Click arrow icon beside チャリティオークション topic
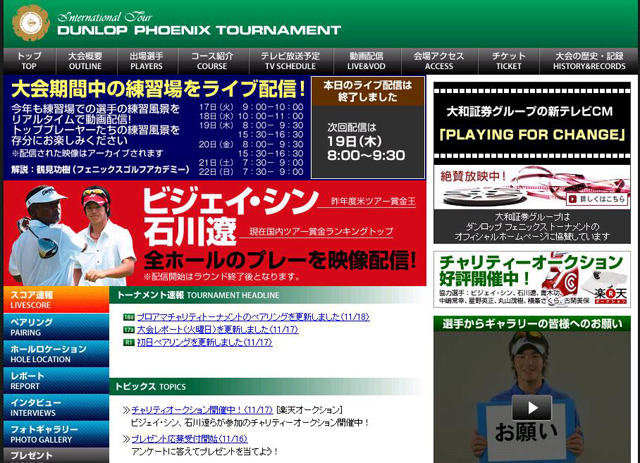This screenshot has height=463, width=640. pos(126,410)
